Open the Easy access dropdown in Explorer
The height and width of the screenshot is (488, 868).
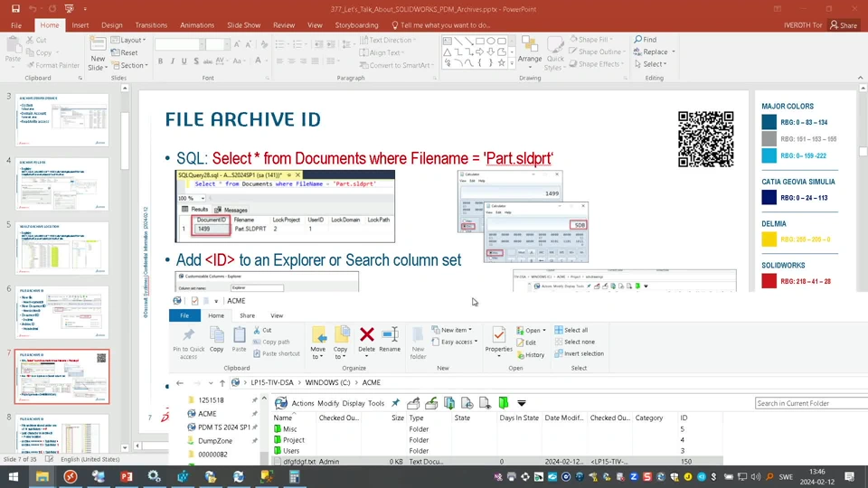(x=454, y=342)
